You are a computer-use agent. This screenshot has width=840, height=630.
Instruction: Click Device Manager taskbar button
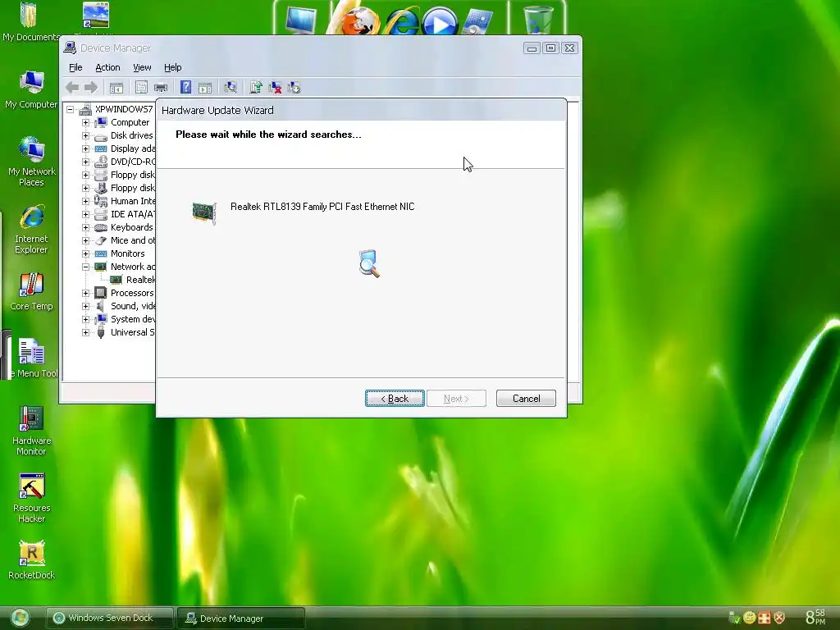[241, 619]
